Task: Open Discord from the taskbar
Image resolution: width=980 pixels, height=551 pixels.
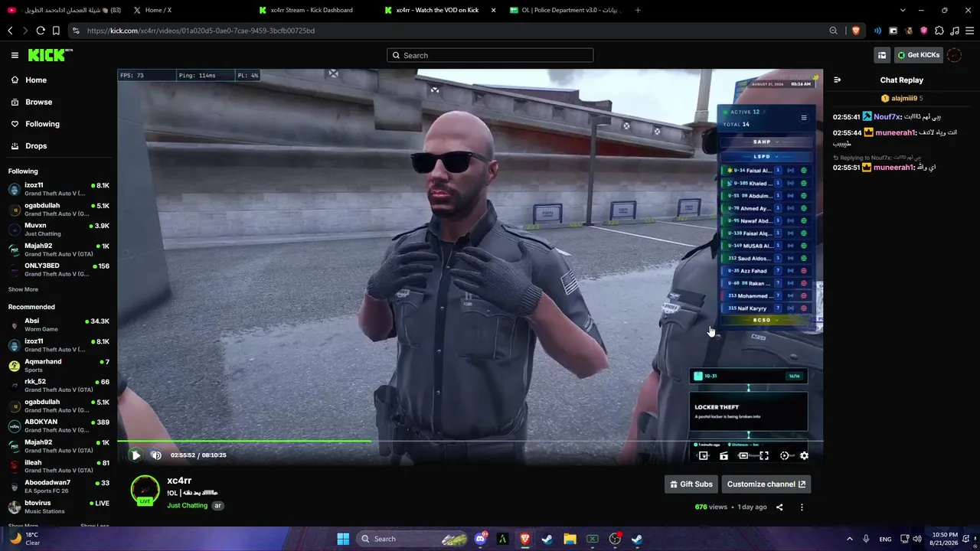Action: point(481,539)
